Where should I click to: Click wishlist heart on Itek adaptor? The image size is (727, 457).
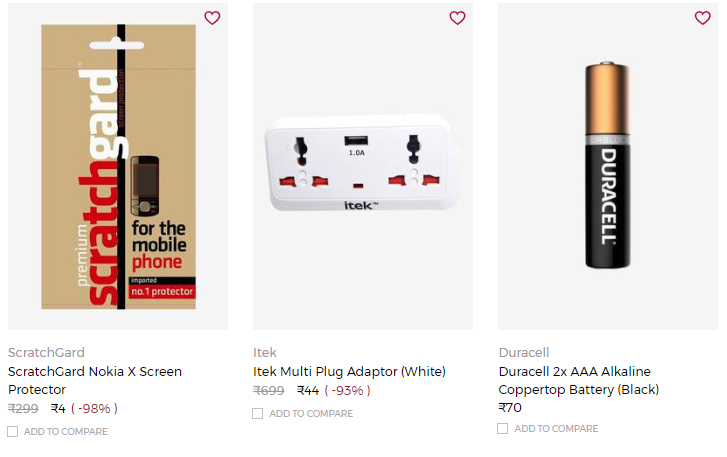point(457,18)
